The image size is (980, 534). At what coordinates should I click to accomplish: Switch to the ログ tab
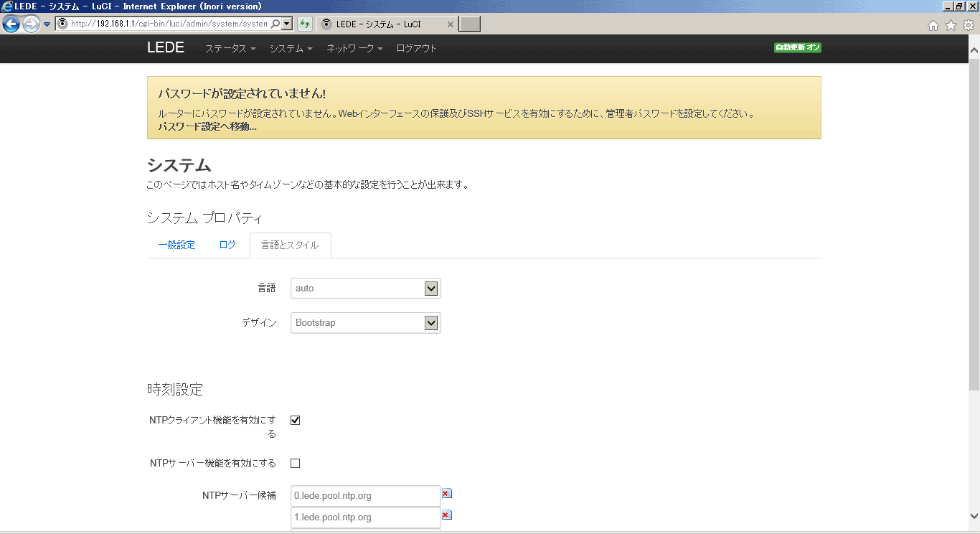[227, 245]
